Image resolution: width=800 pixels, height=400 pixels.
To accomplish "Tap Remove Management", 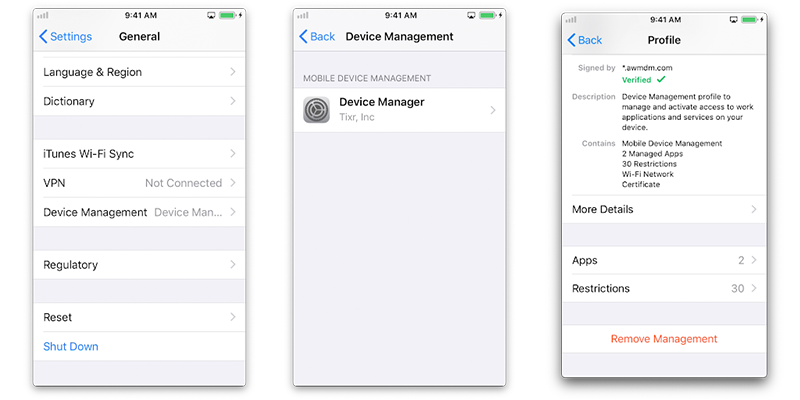I will coord(664,339).
